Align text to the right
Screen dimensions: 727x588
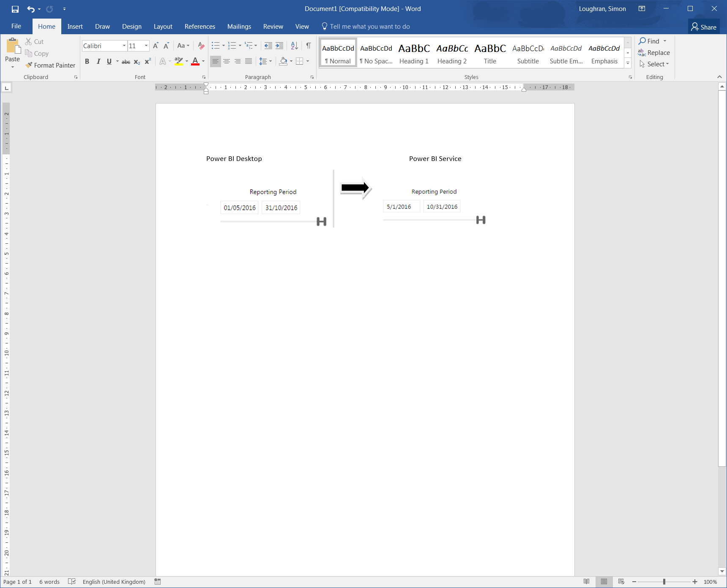(238, 62)
